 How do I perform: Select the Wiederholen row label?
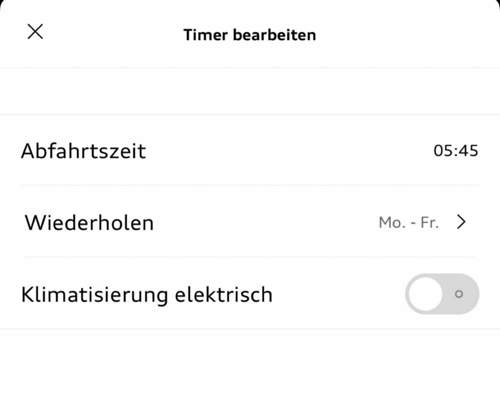(x=89, y=222)
